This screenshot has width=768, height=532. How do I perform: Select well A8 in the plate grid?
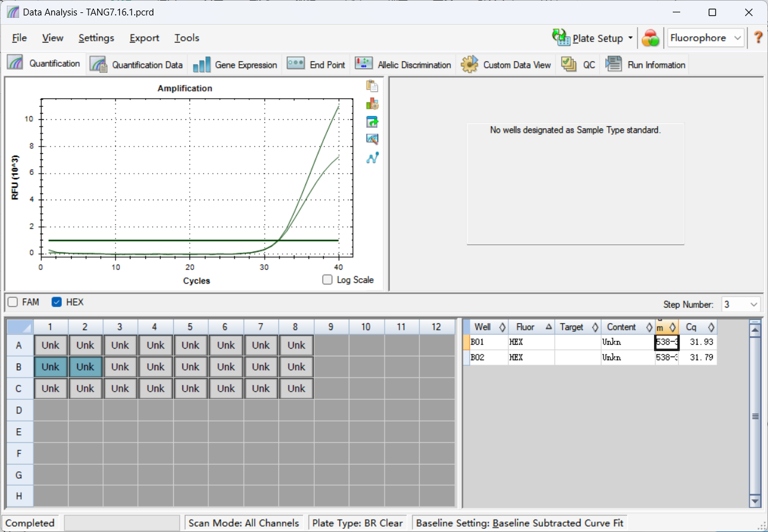[296, 345]
